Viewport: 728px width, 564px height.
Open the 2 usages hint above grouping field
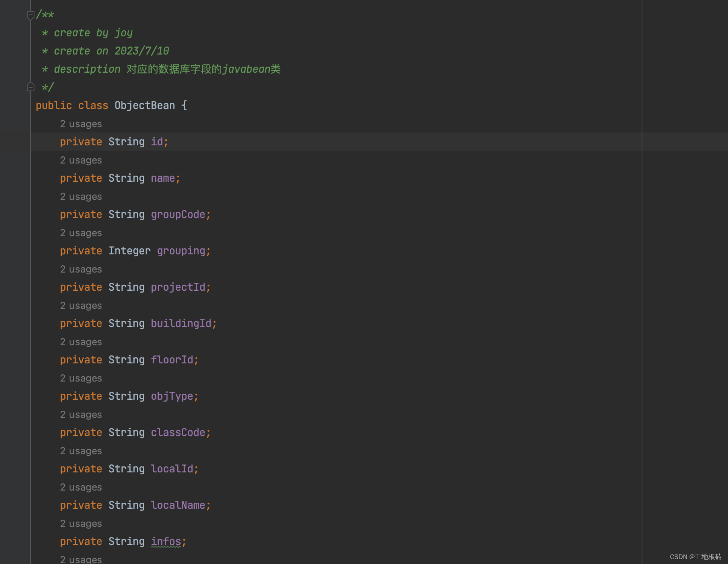point(81,233)
